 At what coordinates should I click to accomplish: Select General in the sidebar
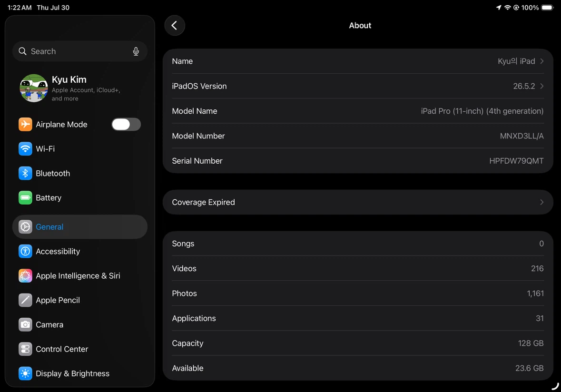(x=80, y=227)
